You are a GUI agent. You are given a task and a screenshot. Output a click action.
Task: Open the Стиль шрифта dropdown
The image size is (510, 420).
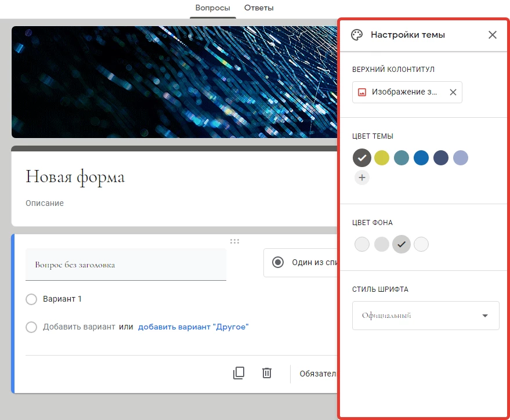[425, 316]
